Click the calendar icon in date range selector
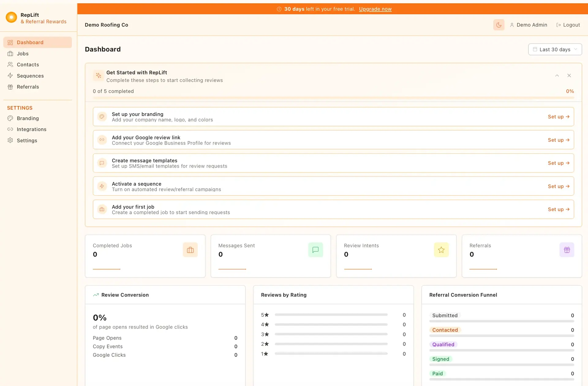Viewport: 588px width, 386px height. pos(535,49)
